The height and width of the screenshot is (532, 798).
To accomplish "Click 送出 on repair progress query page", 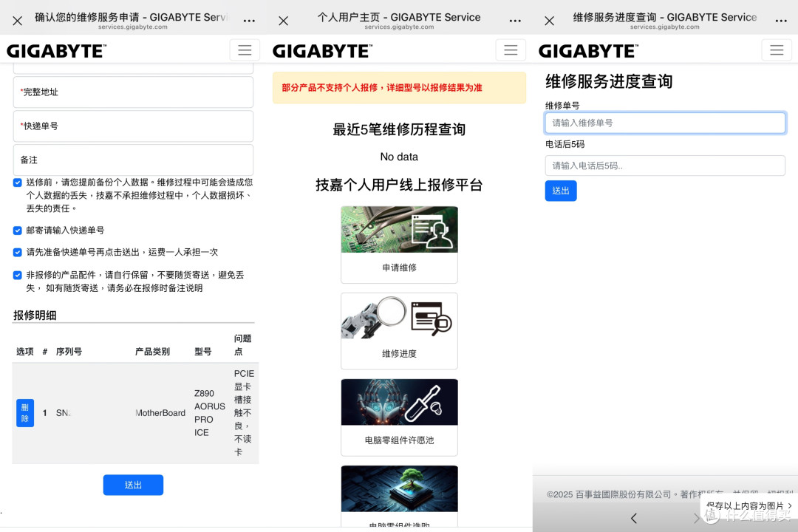I will pyautogui.click(x=561, y=191).
